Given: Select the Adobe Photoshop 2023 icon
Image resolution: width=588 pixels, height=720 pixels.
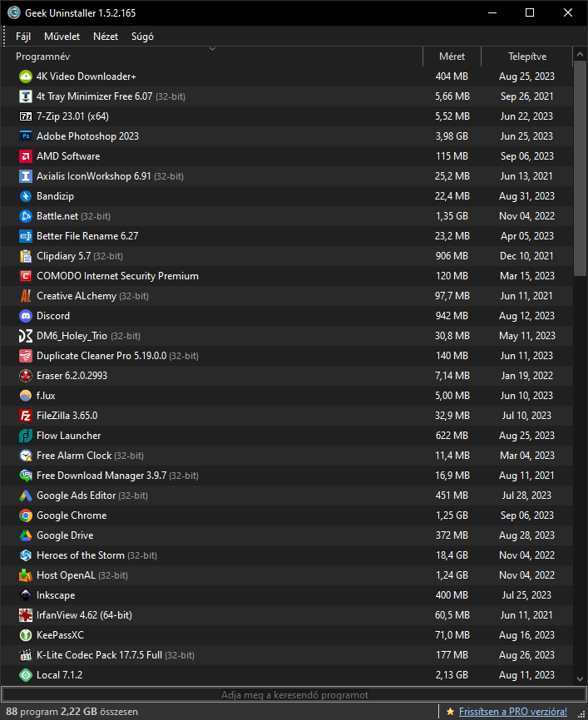Looking at the screenshot, I should click(x=26, y=136).
